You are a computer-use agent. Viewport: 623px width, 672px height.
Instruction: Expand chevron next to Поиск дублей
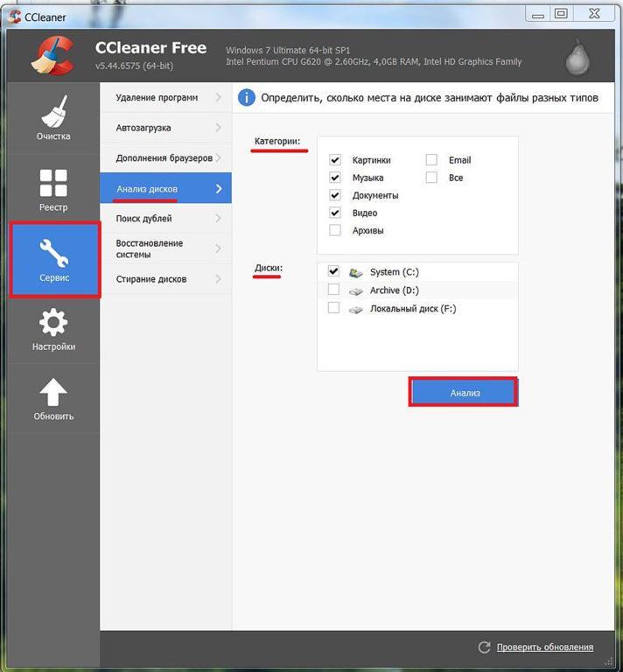coord(219,219)
